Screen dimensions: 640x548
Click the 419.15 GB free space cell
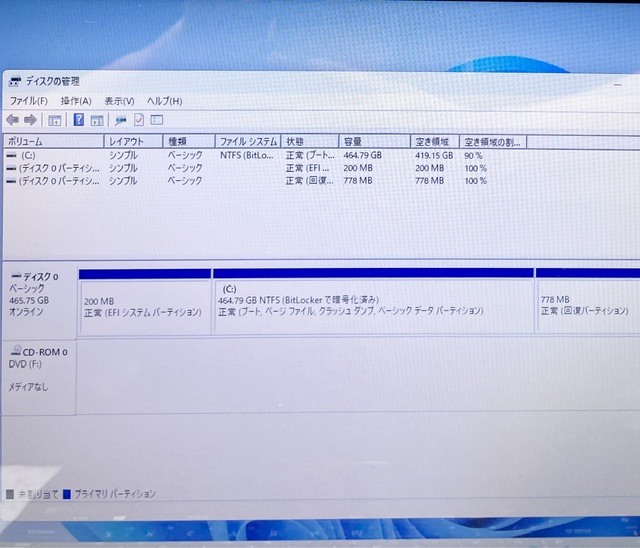[x=434, y=155]
